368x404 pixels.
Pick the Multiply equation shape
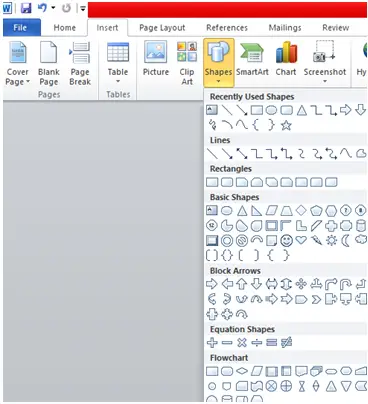(x=242, y=342)
